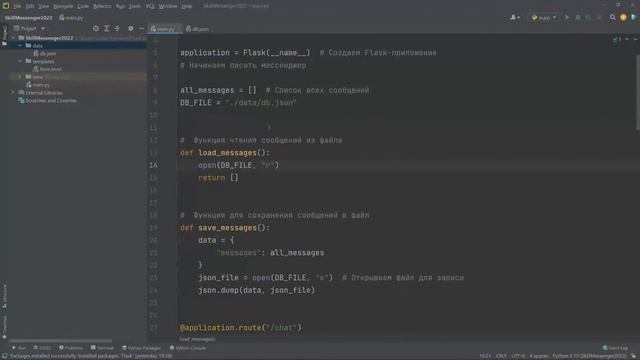Open the Project view selector dropdown
Image resolution: width=640 pixels, height=360 pixels.
coord(29,29)
